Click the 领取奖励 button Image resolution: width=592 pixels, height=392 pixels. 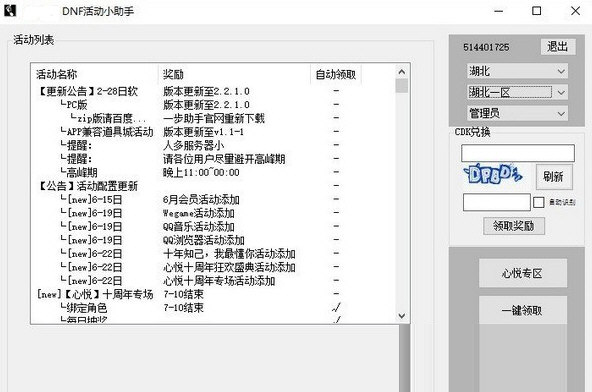coord(513,226)
